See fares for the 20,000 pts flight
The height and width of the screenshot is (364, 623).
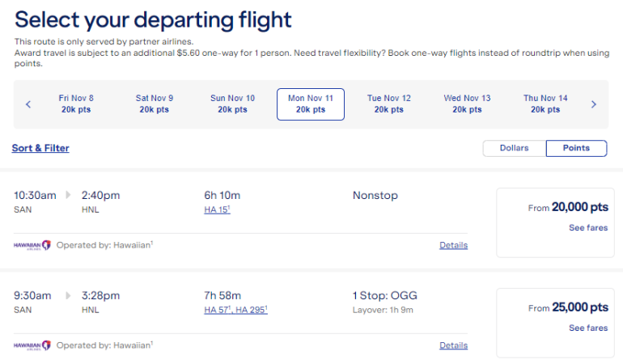(x=587, y=228)
